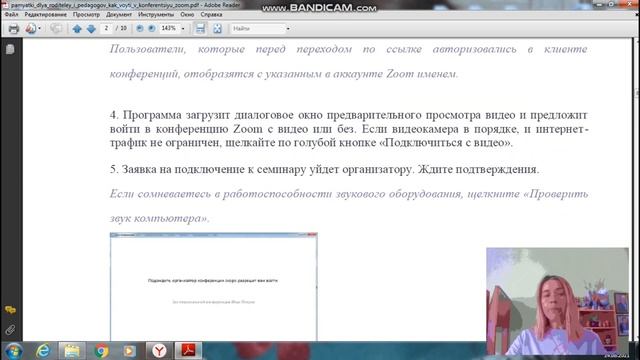This screenshot has width=640, height=360.
Task: Click the zoom out minus button
Action: point(140,29)
